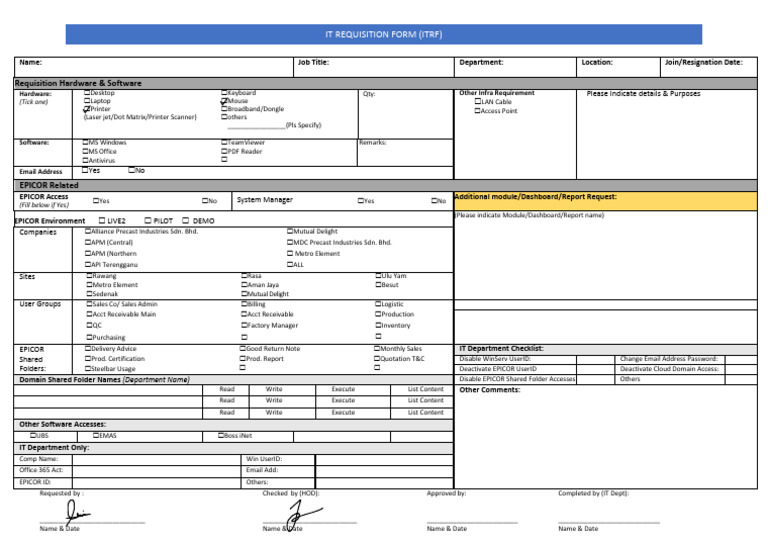This screenshot has width=768, height=543.
Task: Tick No for EPICOR Access
Action: pos(206,200)
